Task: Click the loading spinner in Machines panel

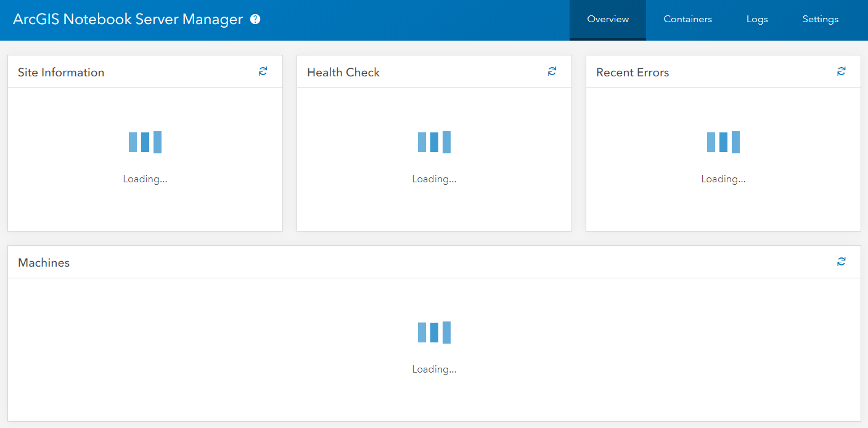Action: click(434, 333)
